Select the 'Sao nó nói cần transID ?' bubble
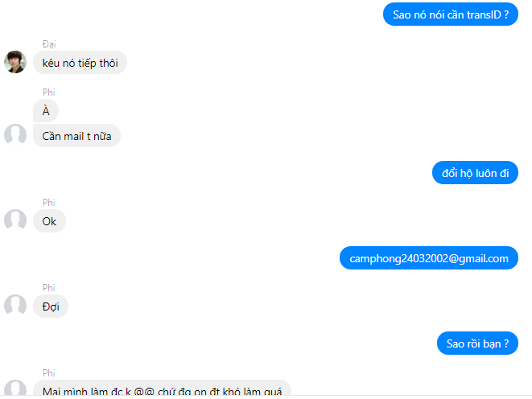 451,14
